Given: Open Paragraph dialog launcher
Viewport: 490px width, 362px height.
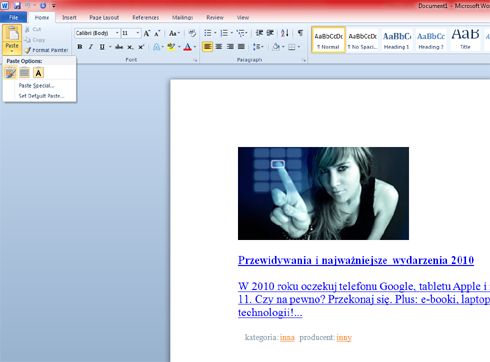Looking at the screenshot, I should (x=304, y=60).
